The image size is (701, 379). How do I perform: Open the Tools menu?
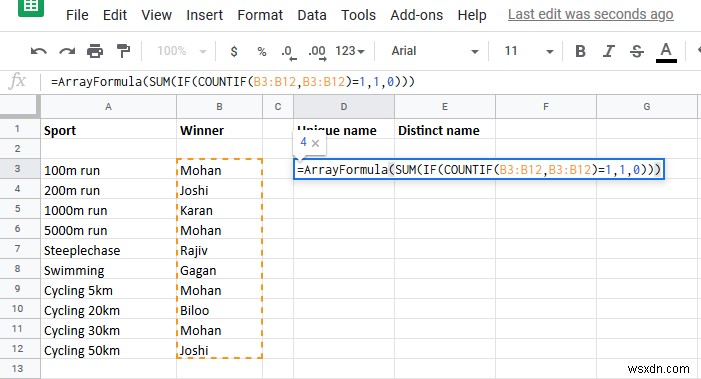point(359,15)
